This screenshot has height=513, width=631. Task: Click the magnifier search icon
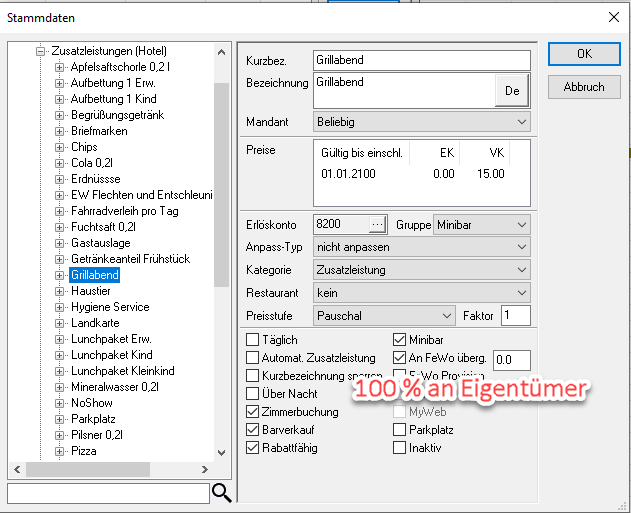pos(222,493)
